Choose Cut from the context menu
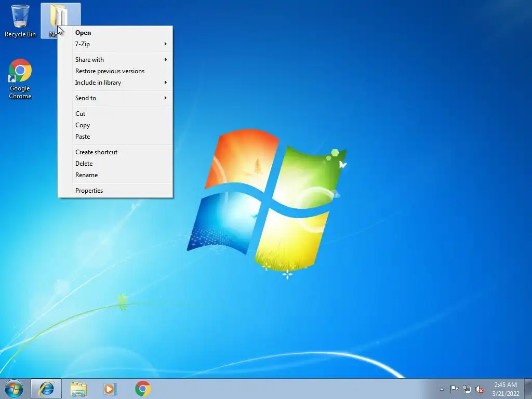The image size is (532, 399). point(115,114)
